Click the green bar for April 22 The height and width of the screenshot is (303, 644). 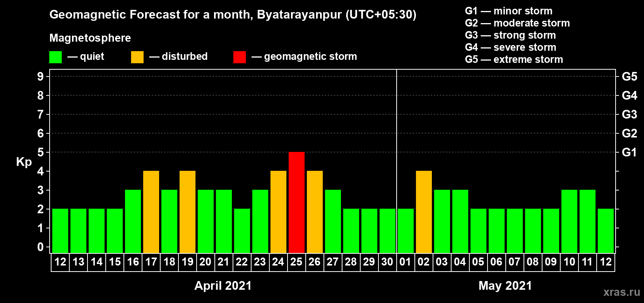[242, 231]
